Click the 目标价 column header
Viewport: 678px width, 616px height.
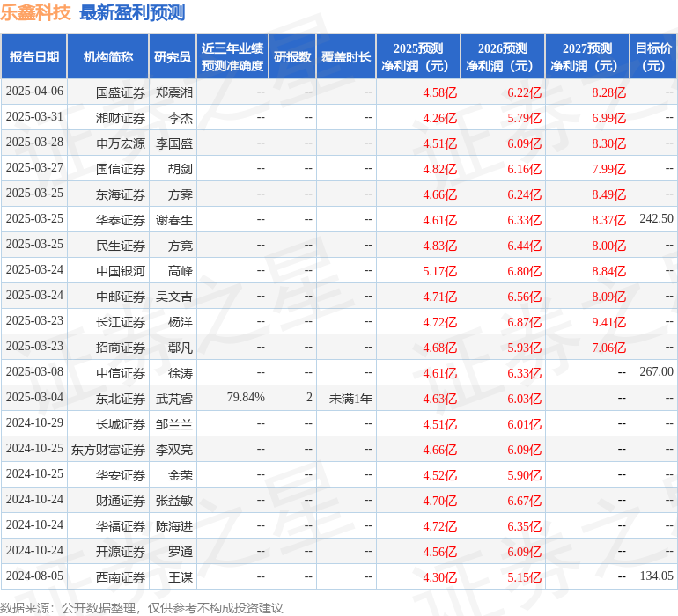click(x=653, y=56)
